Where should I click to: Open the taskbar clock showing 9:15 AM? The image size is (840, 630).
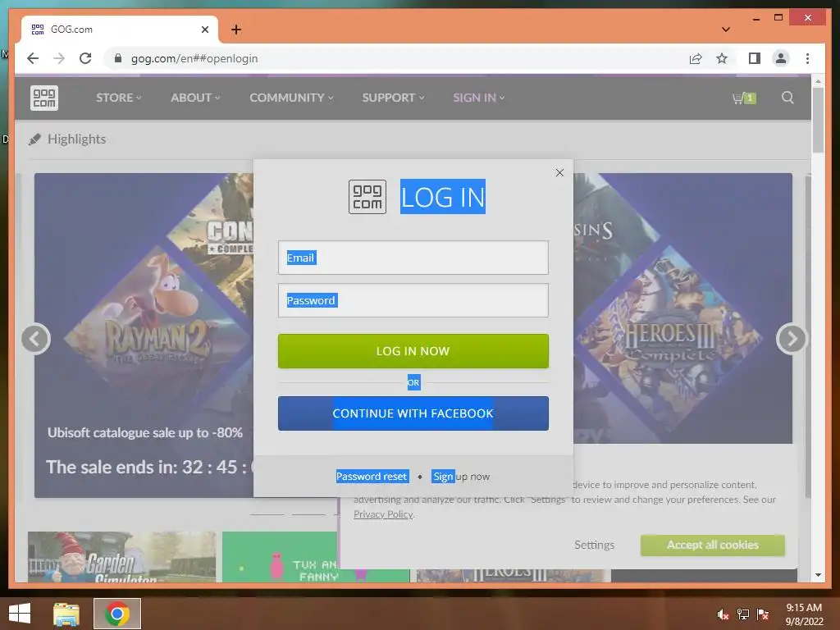pos(804,614)
